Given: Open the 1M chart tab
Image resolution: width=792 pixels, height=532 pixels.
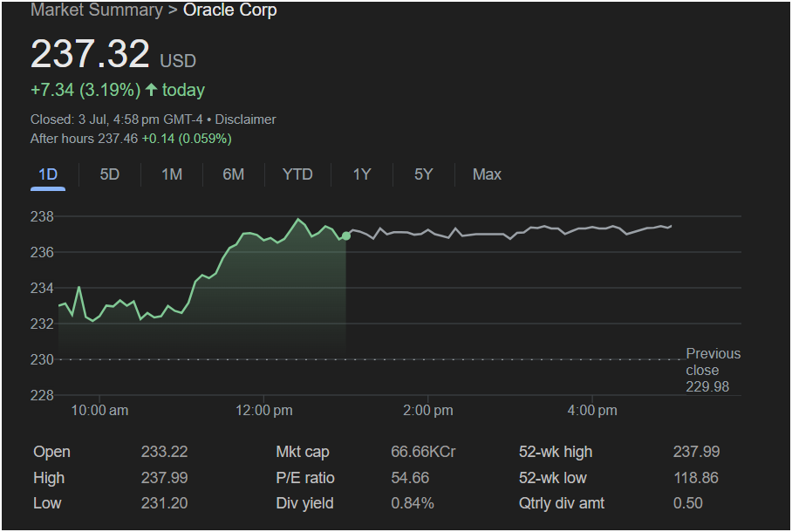Looking at the screenshot, I should click(172, 174).
